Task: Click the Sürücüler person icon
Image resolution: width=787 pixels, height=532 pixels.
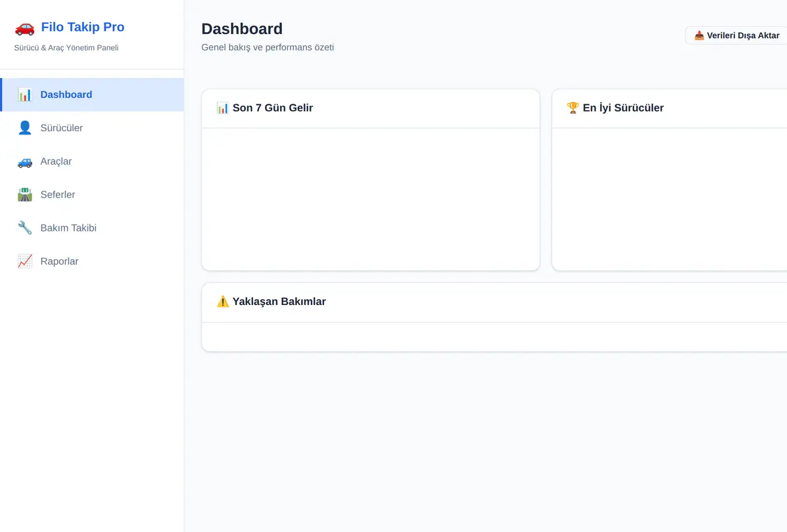Action: coord(25,128)
